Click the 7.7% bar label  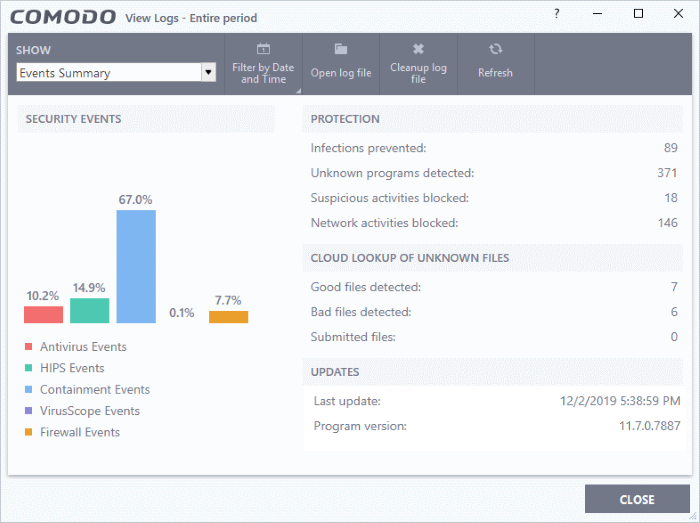[x=228, y=300]
